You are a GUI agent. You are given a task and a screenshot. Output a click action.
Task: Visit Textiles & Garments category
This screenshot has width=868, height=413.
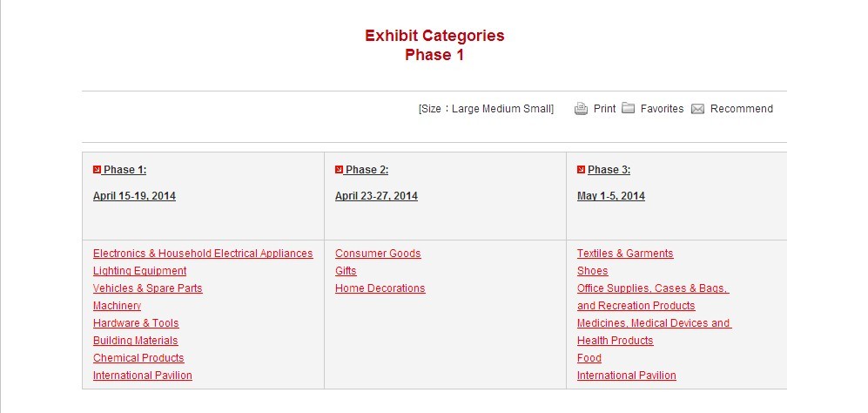(x=625, y=254)
